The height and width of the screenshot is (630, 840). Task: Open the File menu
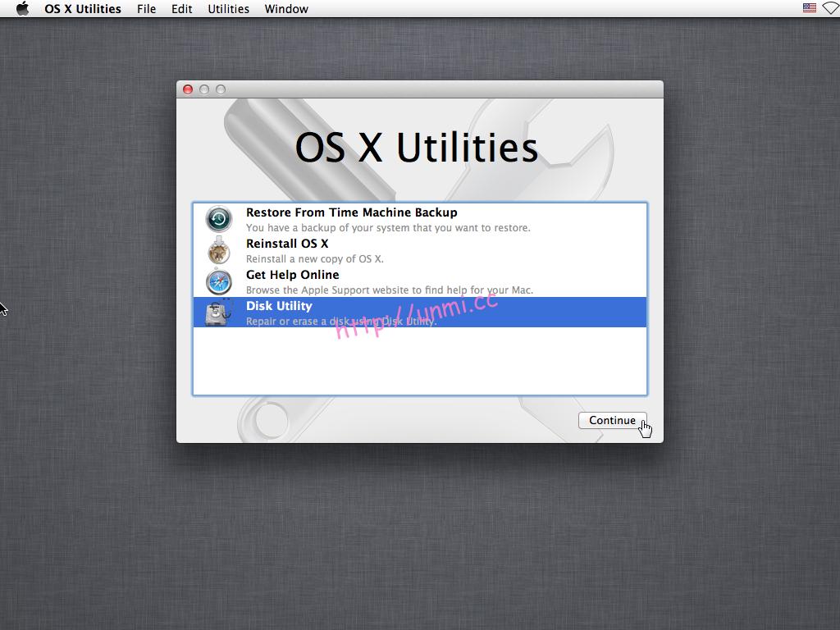point(146,8)
